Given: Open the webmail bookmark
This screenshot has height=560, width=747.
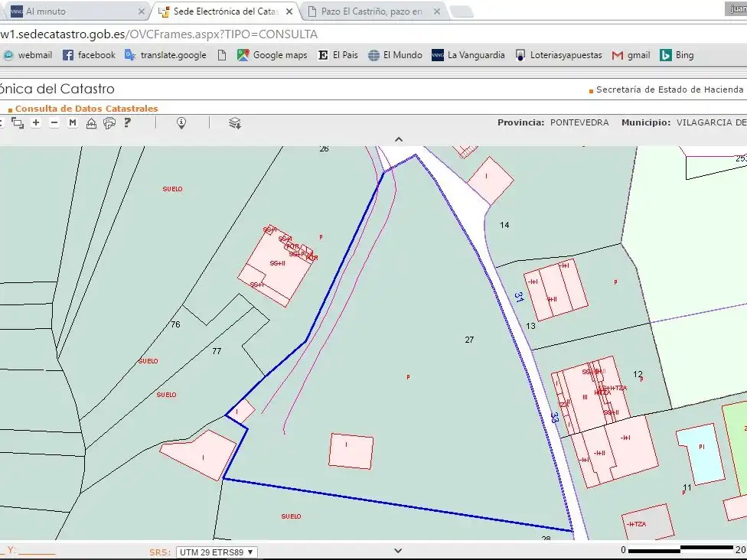Looking at the screenshot, I should (x=28, y=55).
